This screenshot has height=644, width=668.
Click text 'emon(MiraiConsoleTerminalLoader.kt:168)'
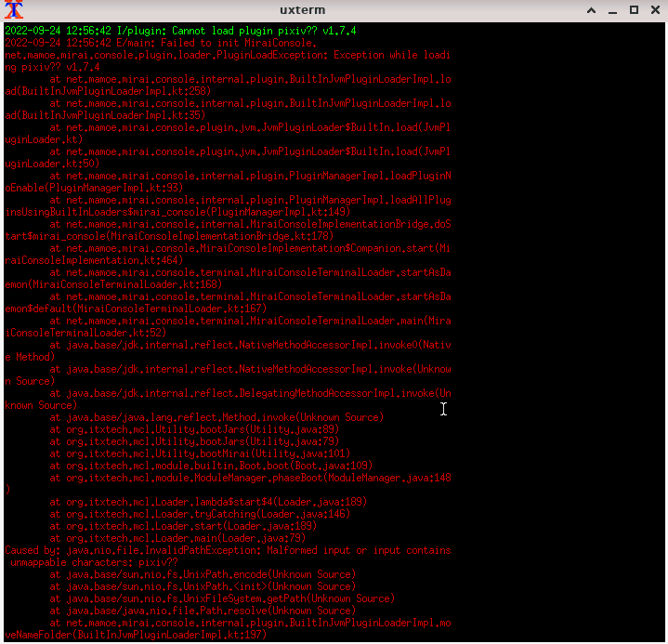tap(113, 284)
